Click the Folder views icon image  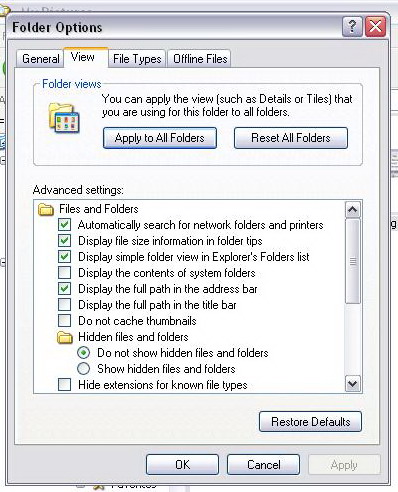[64, 118]
